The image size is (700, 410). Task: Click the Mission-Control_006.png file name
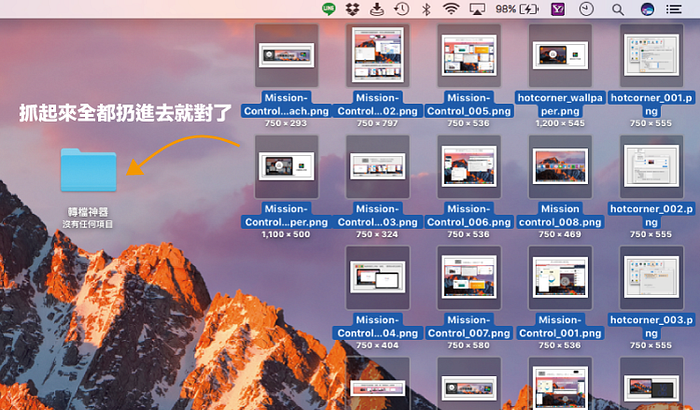click(x=469, y=215)
